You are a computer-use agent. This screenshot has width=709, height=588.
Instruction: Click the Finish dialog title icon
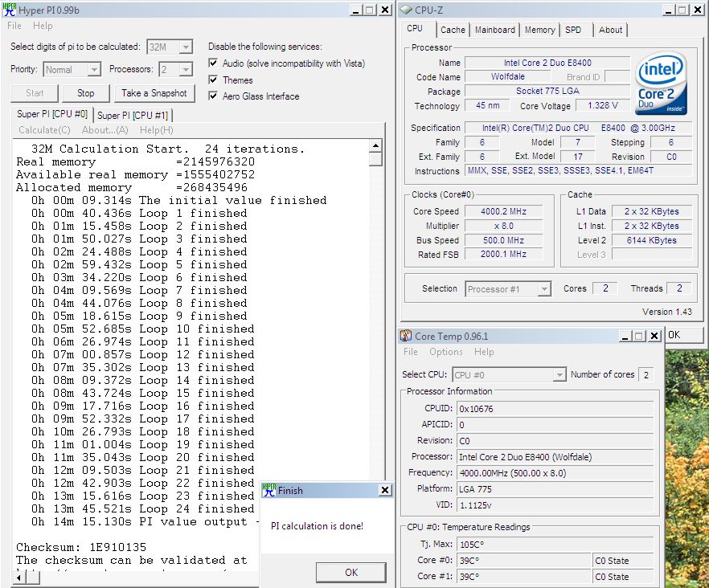point(268,490)
